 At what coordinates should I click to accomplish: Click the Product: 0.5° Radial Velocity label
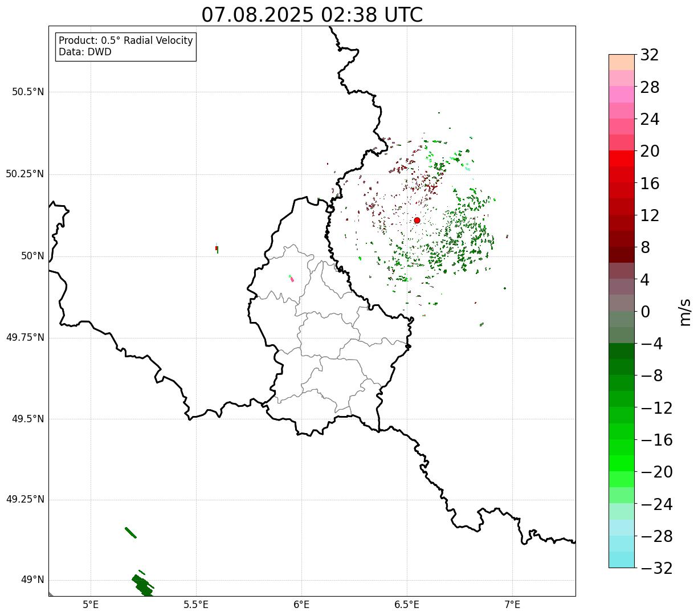pos(126,41)
